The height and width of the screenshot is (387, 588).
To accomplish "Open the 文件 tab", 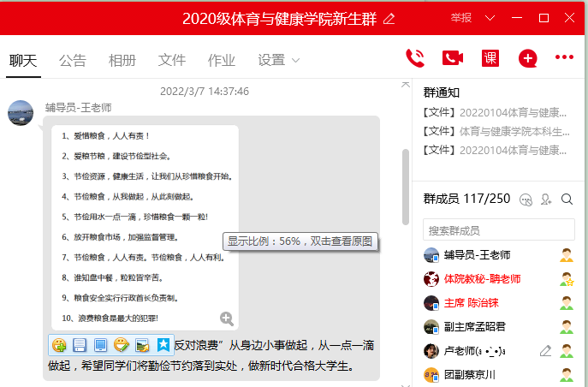I will click(172, 60).
